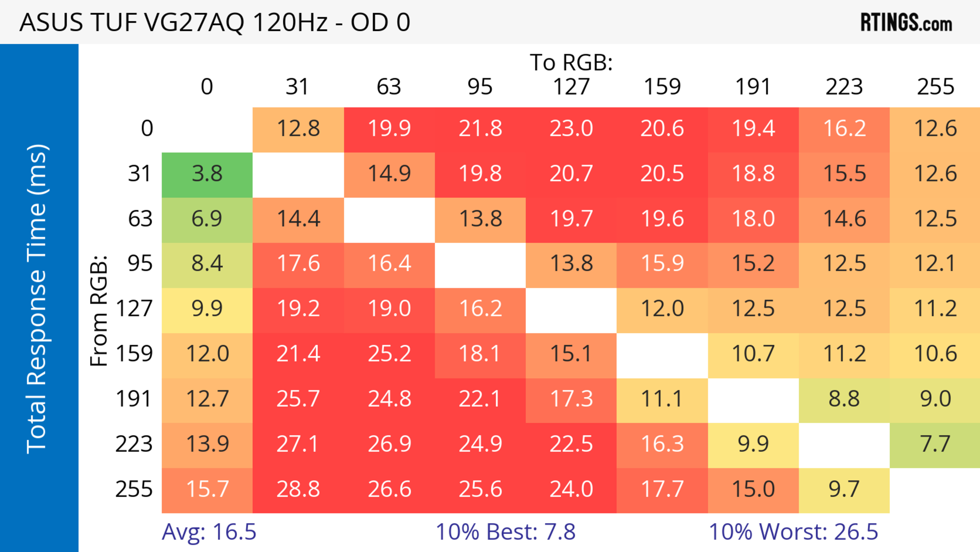
Task: Click the ASUS TUF VG27AQ chart title
Action: point(215,22)
